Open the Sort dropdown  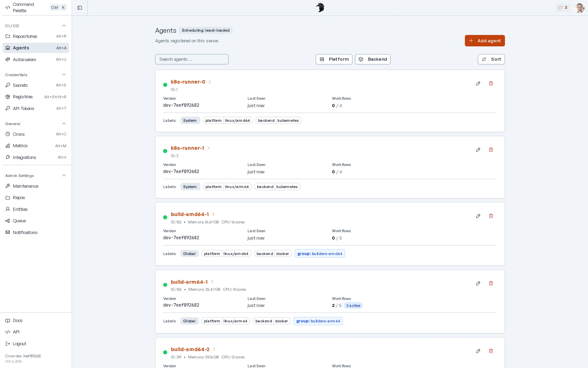pos(491,59)
